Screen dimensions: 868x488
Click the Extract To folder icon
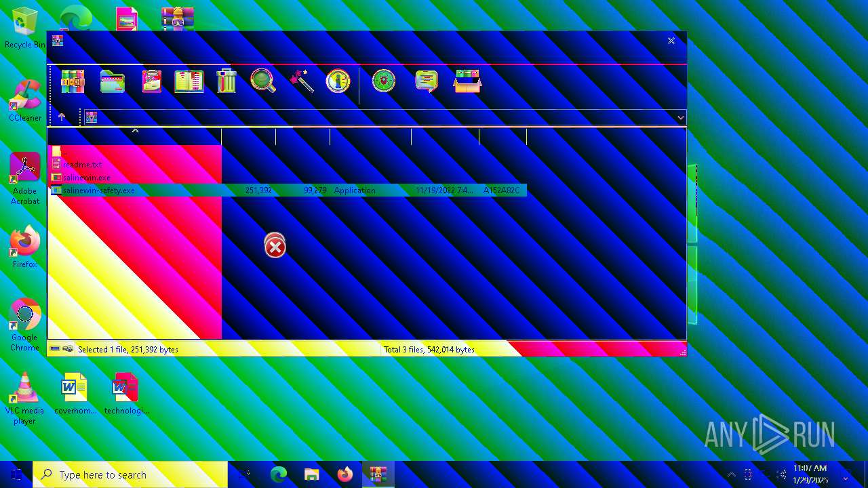coord(113,81)
